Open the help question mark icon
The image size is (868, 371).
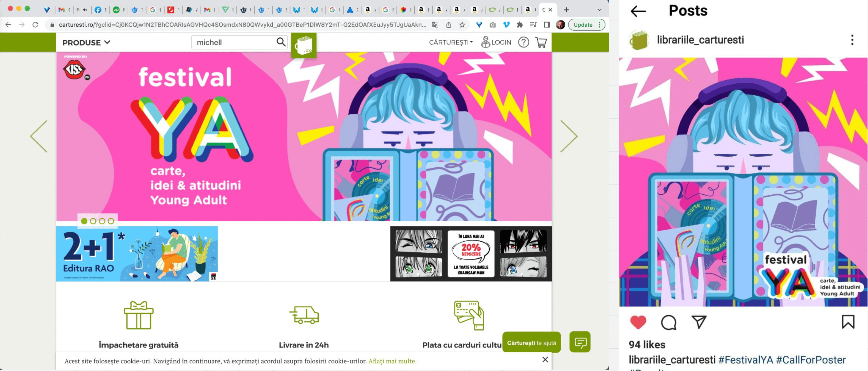[x=523, y=42]
